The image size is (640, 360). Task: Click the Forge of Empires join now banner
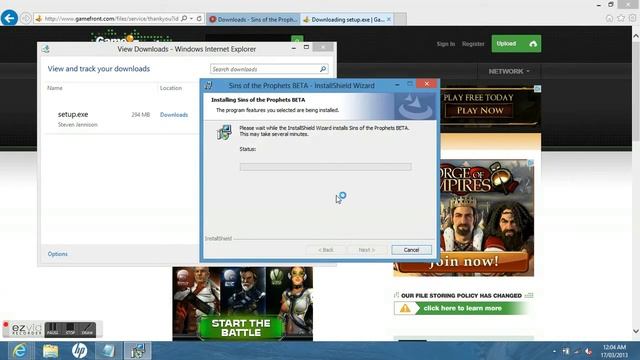click(x=464, y=261)
